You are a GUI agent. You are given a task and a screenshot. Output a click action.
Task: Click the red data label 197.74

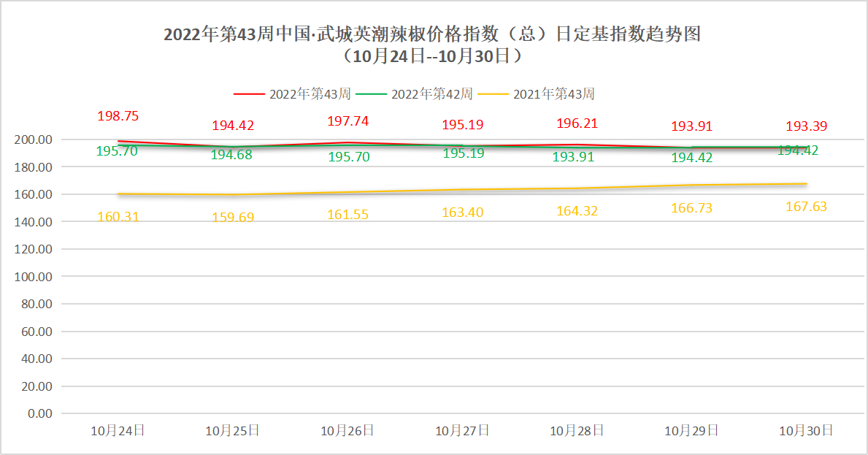(347, 121)
